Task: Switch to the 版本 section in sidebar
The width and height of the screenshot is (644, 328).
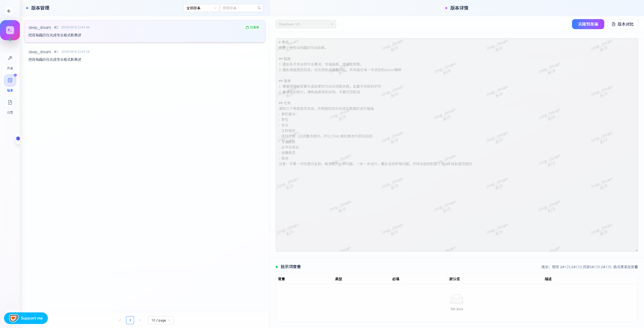Action: click(x=10, y=80)
